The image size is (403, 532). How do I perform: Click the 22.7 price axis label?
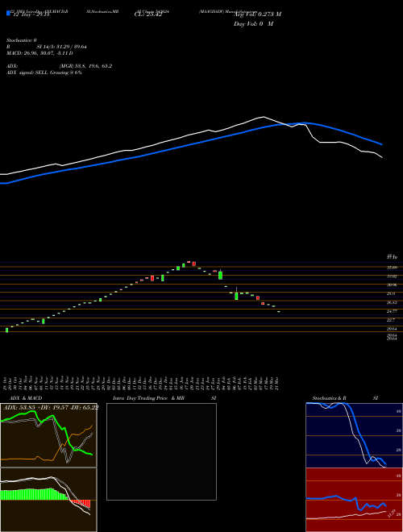click(x=391, y=320)
